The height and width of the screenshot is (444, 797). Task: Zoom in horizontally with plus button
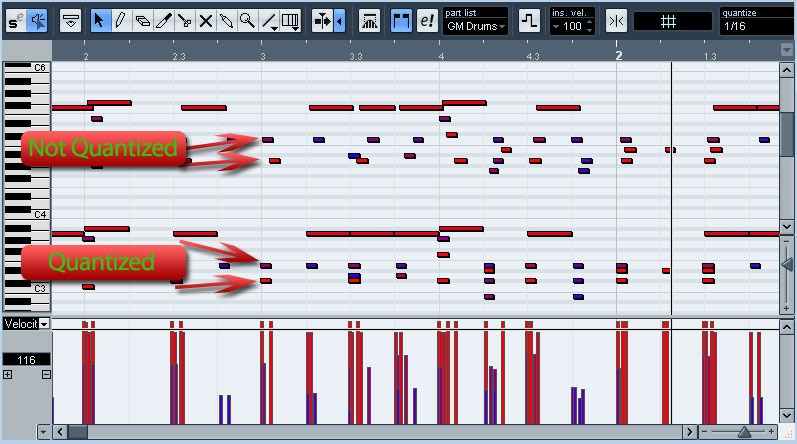coord(772,432)
